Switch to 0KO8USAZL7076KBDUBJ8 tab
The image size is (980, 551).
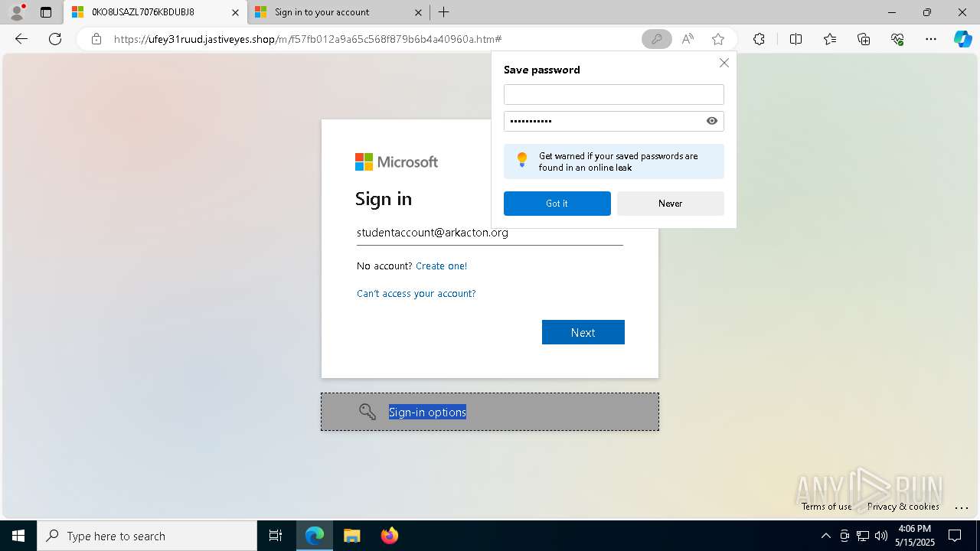tap(156, 12)
